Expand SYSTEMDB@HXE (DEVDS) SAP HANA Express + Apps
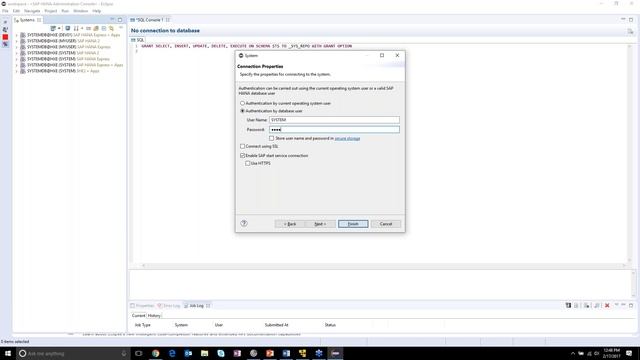The height and width of the screenshot is (360, 640). tap(17, 35)
